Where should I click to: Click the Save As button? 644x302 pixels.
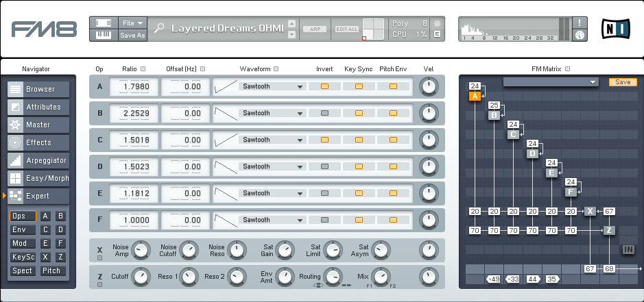(x=132, y=36)
